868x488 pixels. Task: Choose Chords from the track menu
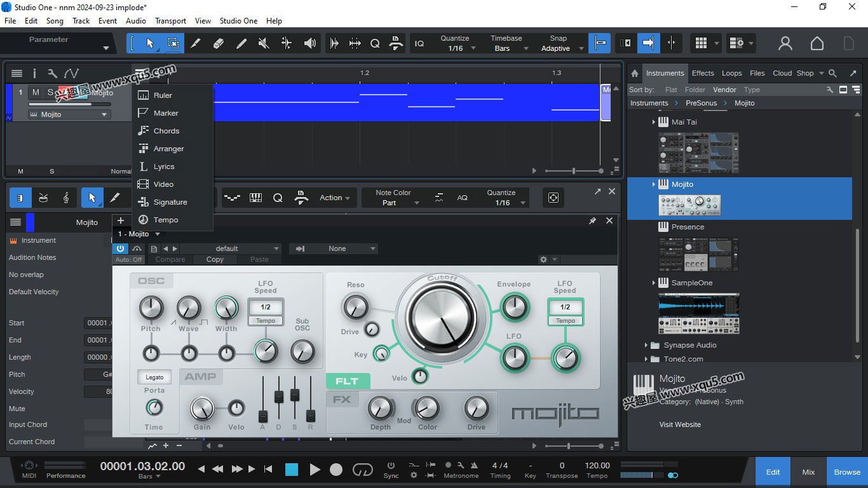coord(166,131)
